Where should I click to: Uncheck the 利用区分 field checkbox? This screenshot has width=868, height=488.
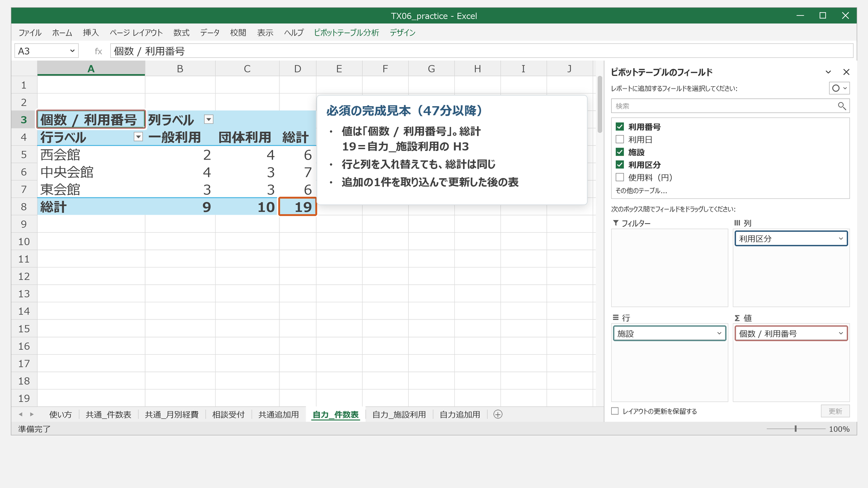(620, 165)
